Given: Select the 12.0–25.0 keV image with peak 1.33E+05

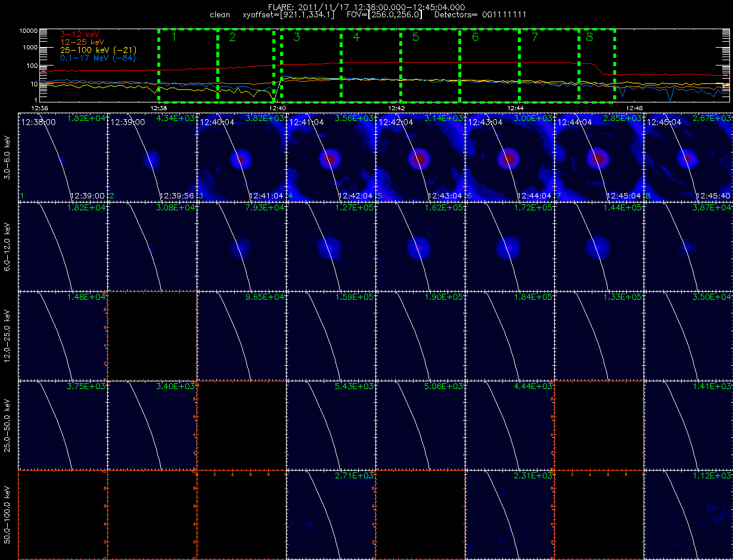Looking at the screenshot, I should click(599, 335).
